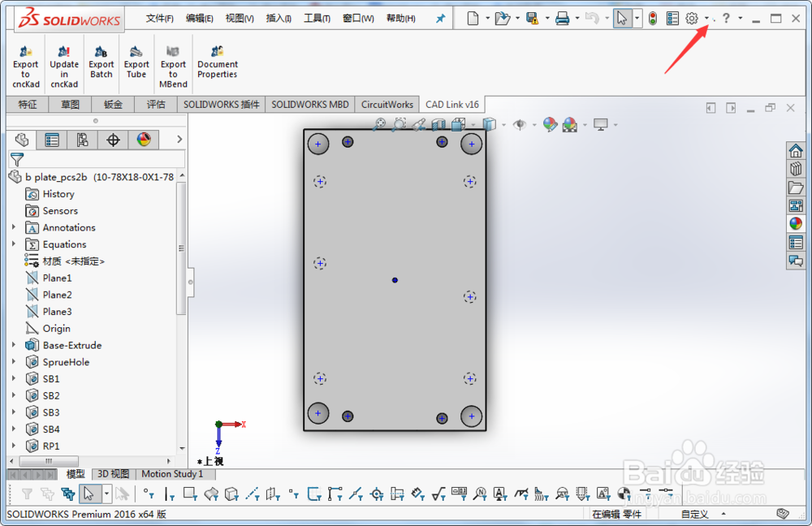Screen dimensions: 812x526
Task: Open the 编辑(E) menu
Action: (200, 19)
